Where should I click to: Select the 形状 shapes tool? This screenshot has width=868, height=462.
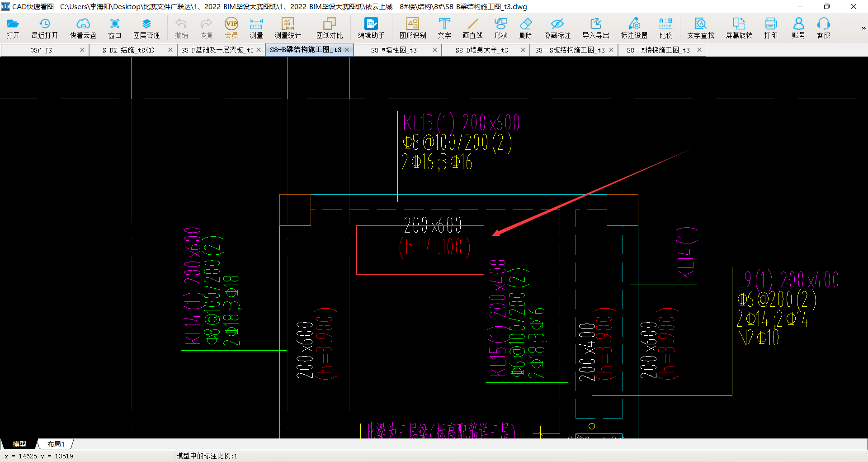pyautogui.click(x=501, y=28)
